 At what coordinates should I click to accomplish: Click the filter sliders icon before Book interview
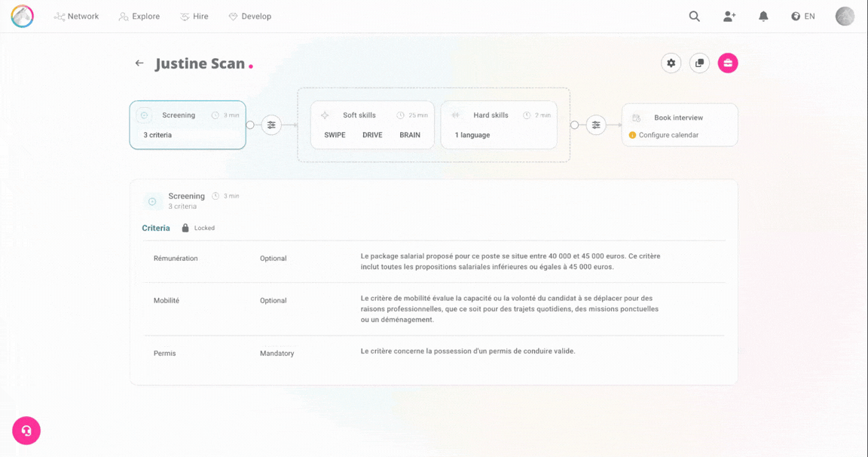pyautogui.click(x=596, y=125)
